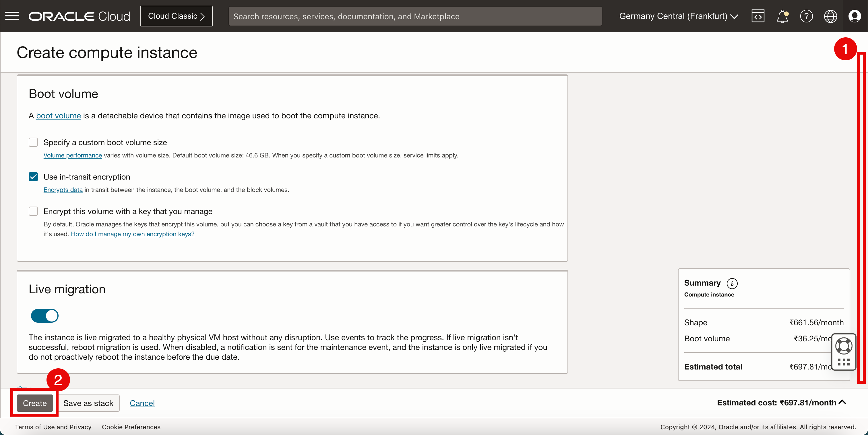Click the Create button
868x435 pixels.
(35, 403)
